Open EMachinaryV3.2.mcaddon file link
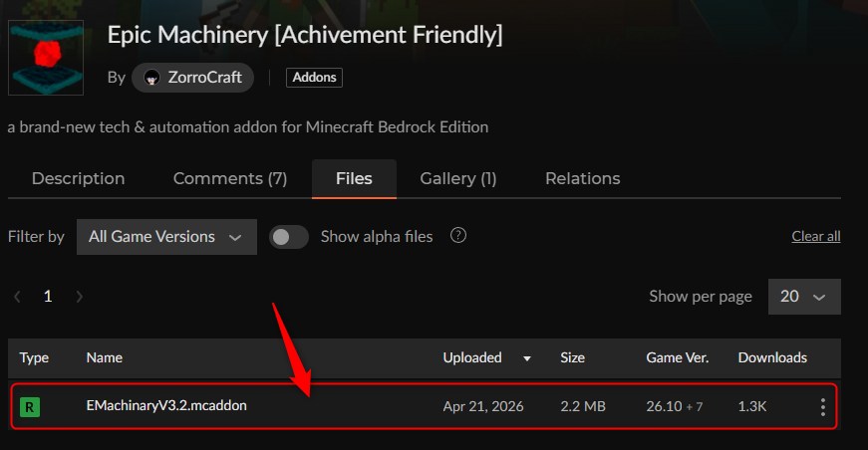This screenshot has width=868, height=450. coord(166,406)
